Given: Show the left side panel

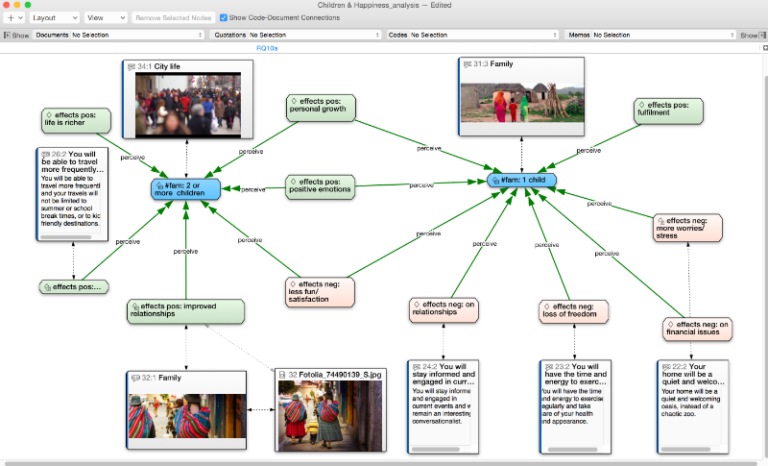Looking at the screenshot, I should [16, 35].
